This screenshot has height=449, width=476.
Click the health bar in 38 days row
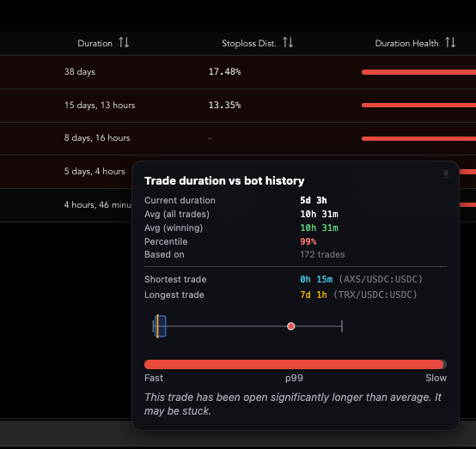[418, 72]
